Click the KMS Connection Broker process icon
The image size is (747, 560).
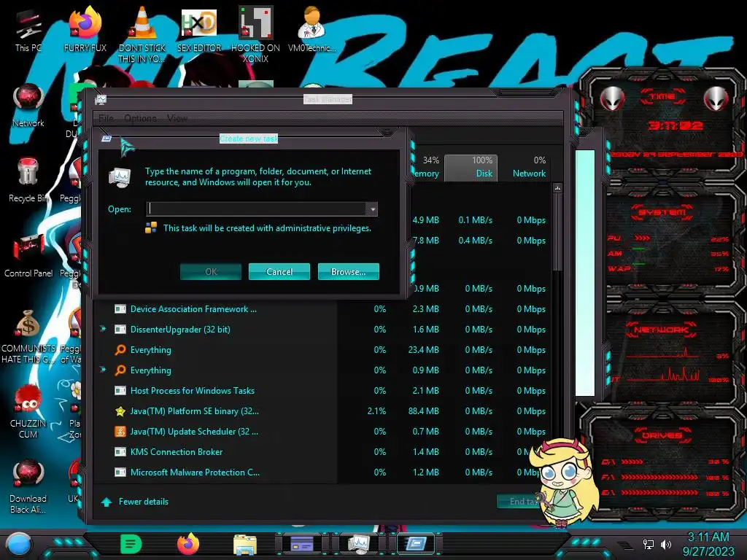(x=120, y=452)
